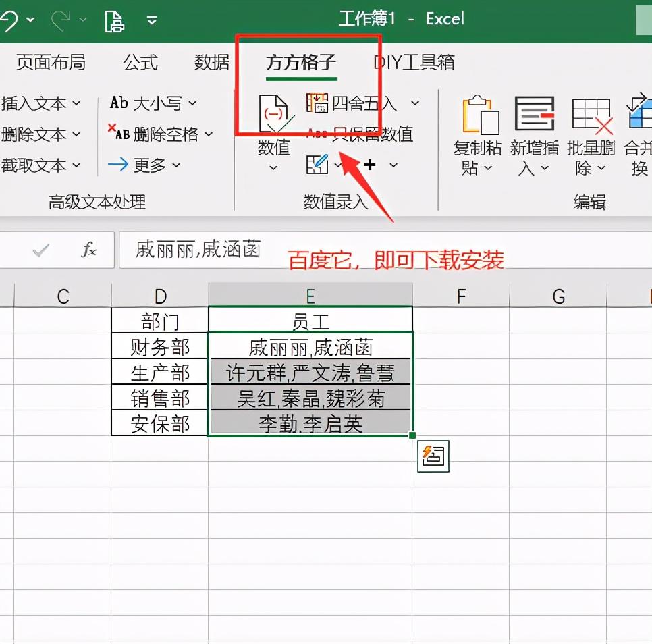Click the 更多 arrow option
The height and width of the screenshot is (644, 652).
point(144,165)
